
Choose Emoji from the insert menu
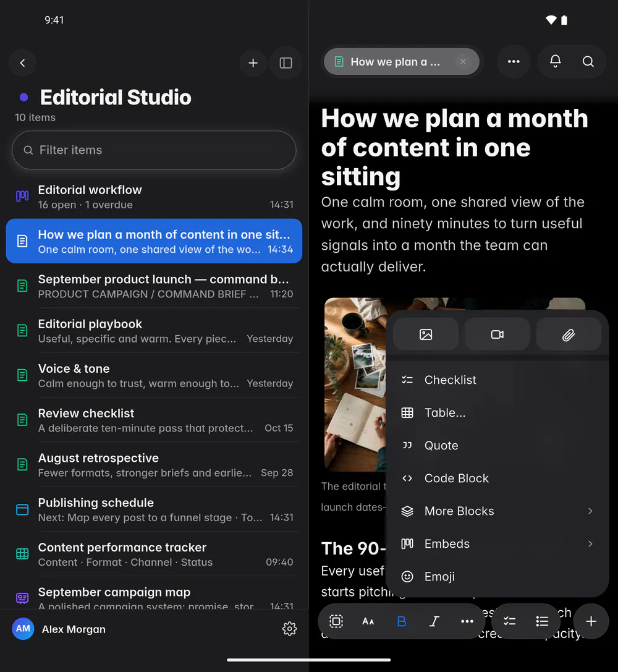tap(497, 576)
